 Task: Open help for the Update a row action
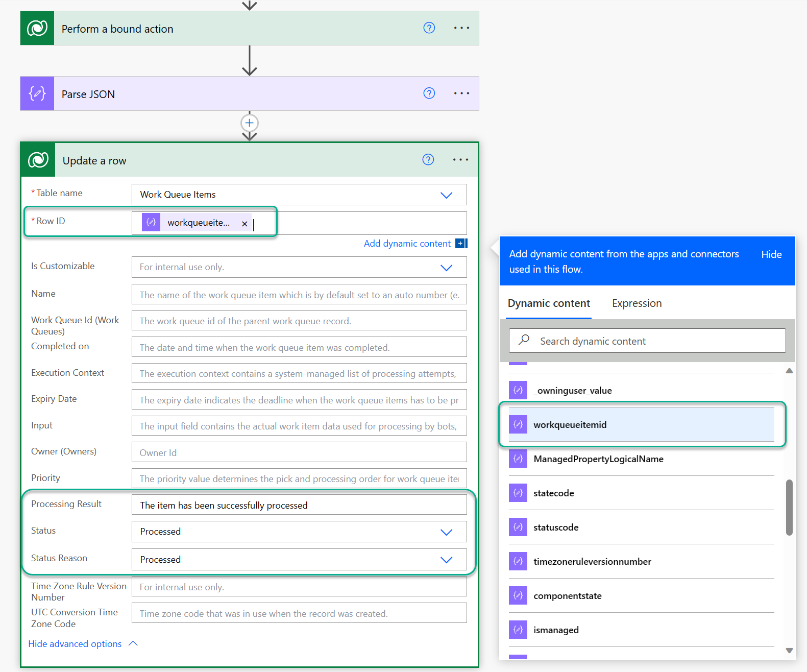[x=428, y=160]
